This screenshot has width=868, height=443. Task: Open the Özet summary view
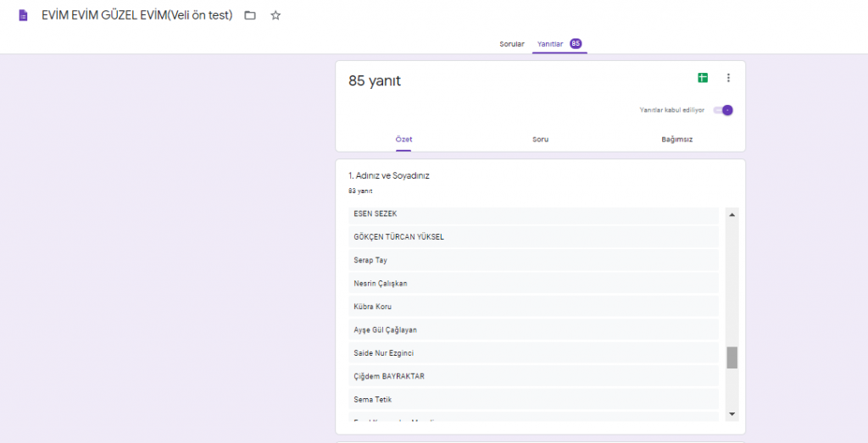(x=403, y=139)
